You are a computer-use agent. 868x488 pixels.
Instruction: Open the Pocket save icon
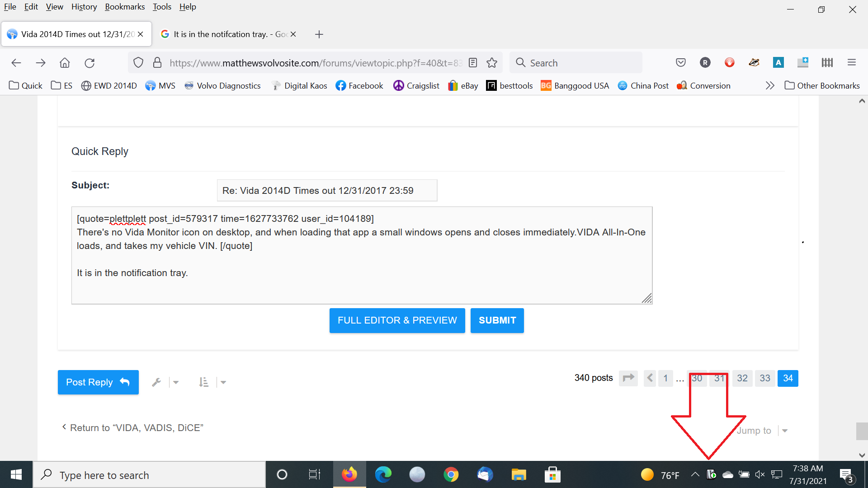(681, 63)
